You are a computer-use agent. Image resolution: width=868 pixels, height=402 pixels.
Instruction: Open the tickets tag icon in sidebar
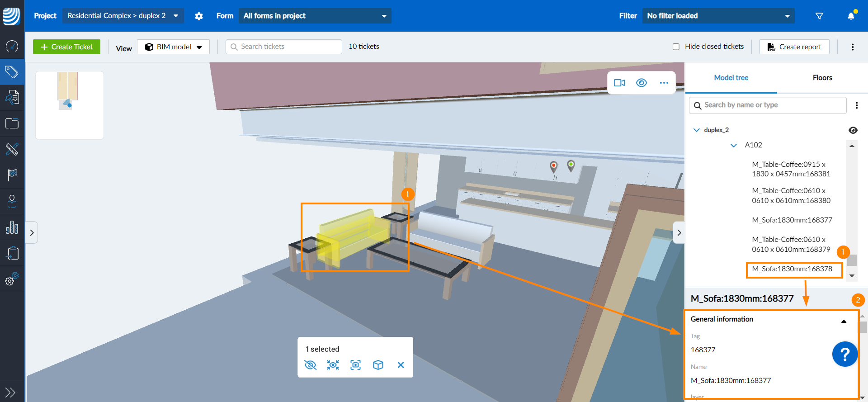(x=12, y=72)
